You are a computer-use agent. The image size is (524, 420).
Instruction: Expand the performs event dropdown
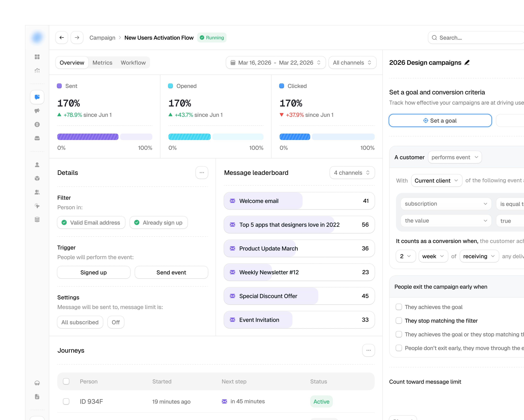[x=455, y=157]
